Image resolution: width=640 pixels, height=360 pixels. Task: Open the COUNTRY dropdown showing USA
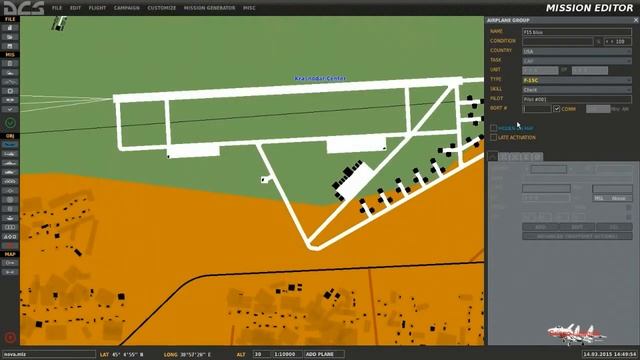[x=577, y=51]
